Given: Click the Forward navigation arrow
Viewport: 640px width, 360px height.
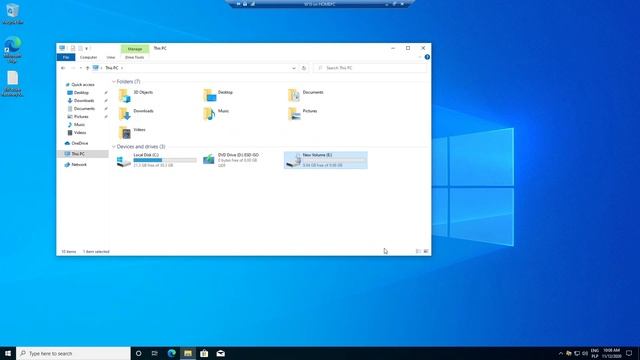Looking at the screenshot, I should (73, 68).
